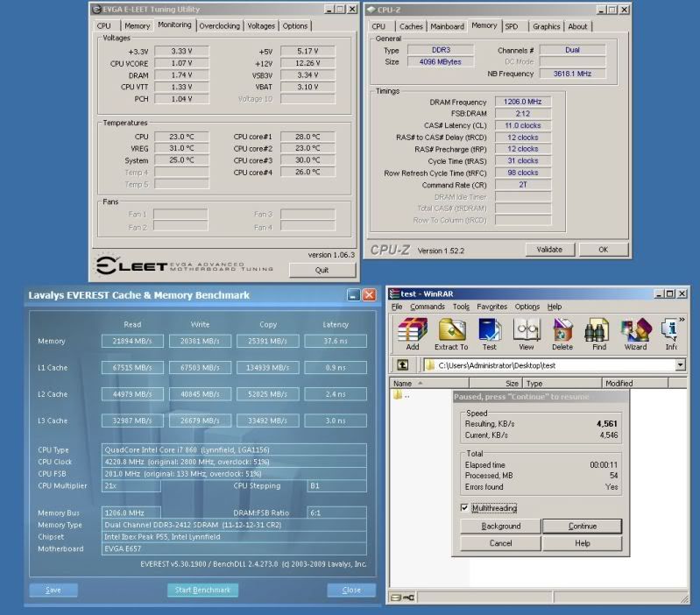Click Continue to resume WinRAR test

[583, 527]
